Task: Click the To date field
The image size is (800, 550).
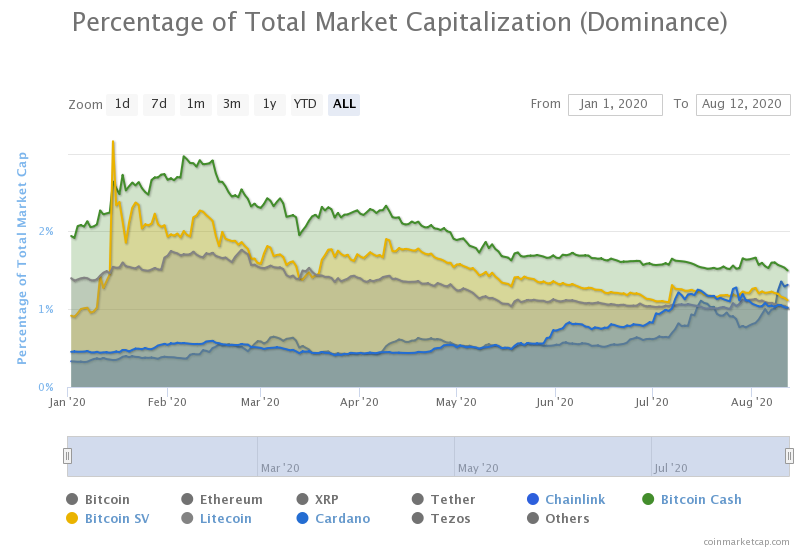Action: point(743,104)
